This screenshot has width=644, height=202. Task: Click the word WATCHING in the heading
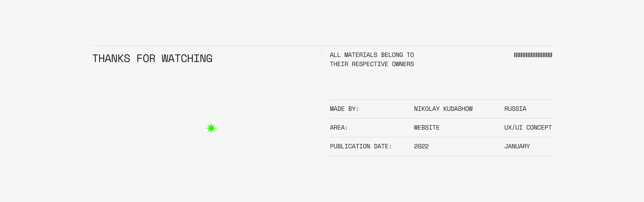click(187, 59)
